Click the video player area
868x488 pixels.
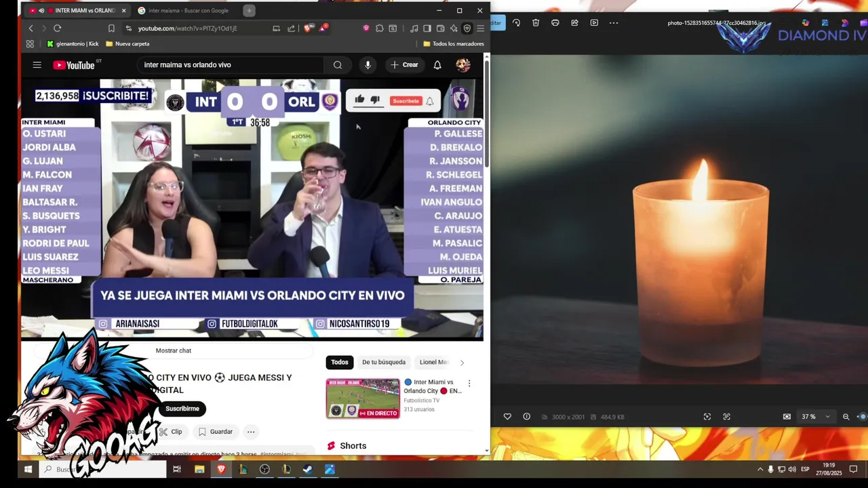point(252,208)
